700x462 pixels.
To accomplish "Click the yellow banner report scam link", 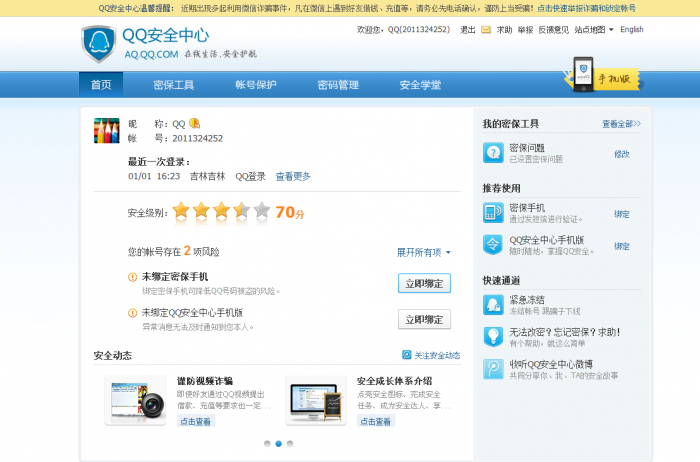I will [586, 8].
